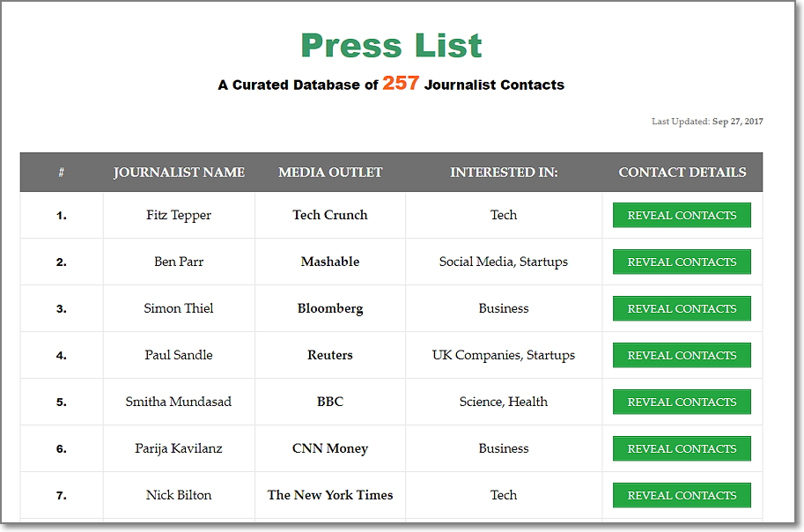Select the MEDIA OUTLET column header

(x=330, y=173)
